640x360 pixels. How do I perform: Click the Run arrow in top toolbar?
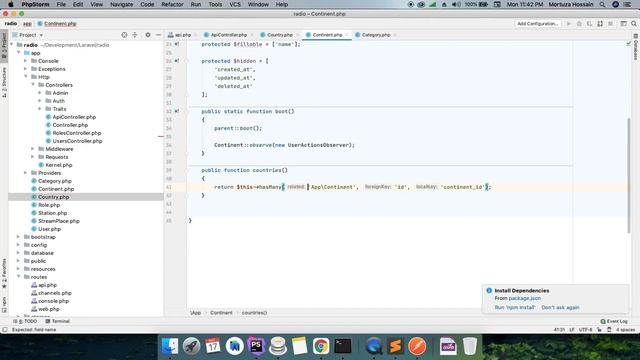coord(569,24)
